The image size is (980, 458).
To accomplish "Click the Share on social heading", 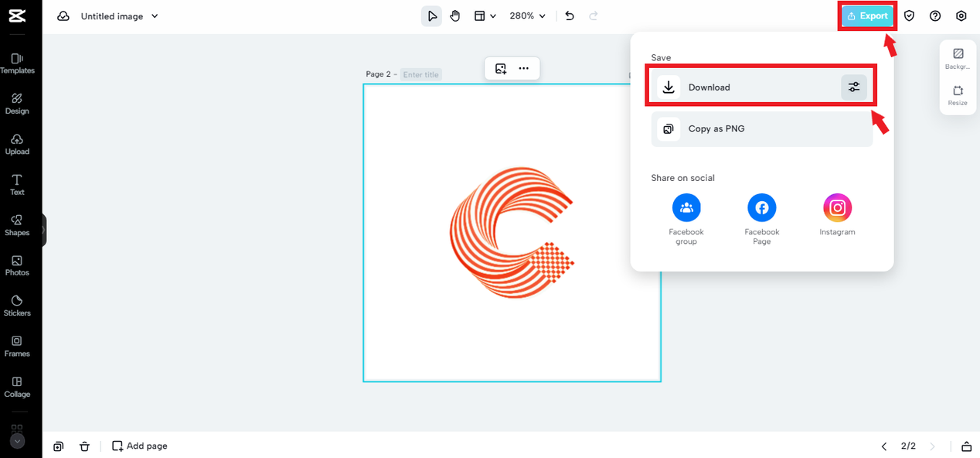I will pyautogui.click(x=682, y=178).
